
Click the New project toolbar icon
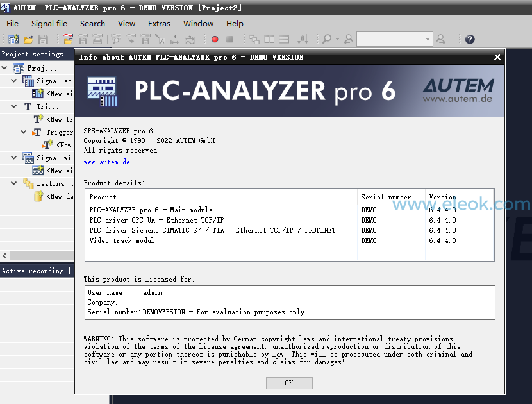pos(13,39)
